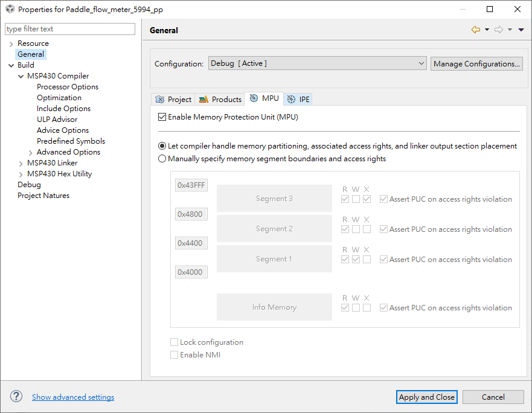Click the Products tab icon
Viewport: 532px width, 413px height.
[x=204, y=100]
